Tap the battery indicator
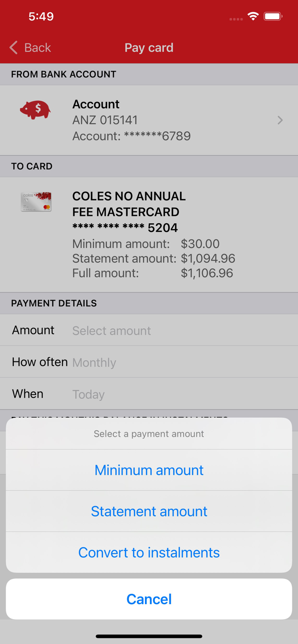298x644 pixels. click(273, 16)
